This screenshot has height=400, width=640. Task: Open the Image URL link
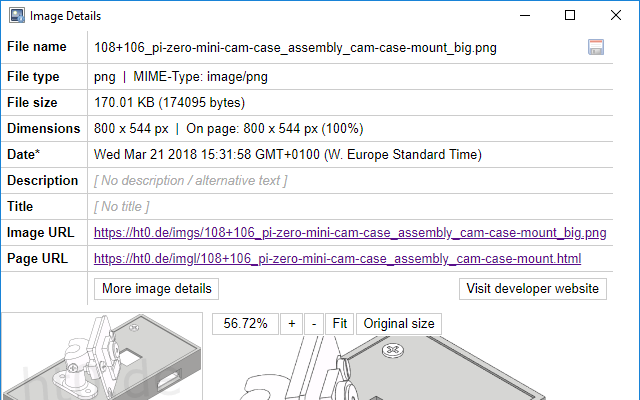pos(349,233)
